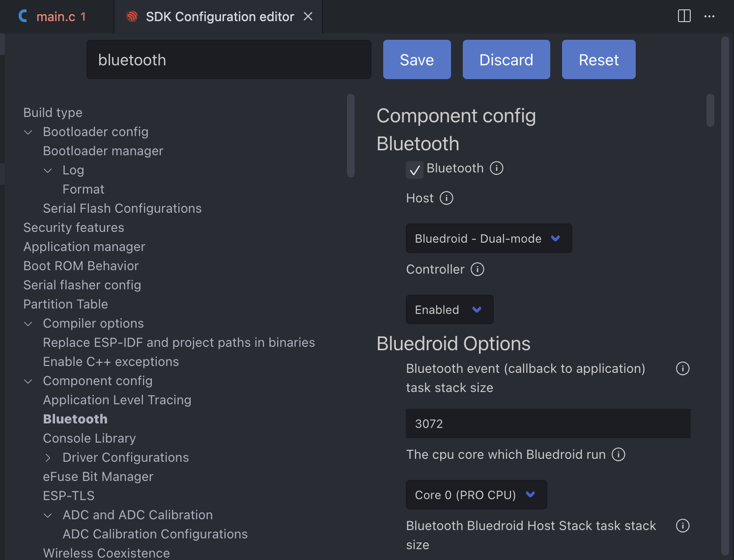Image resolution: width=734 pixels, height=560 pixels.
Task: Click the info icon beside Controller
Action: click(x=478, y=269)
